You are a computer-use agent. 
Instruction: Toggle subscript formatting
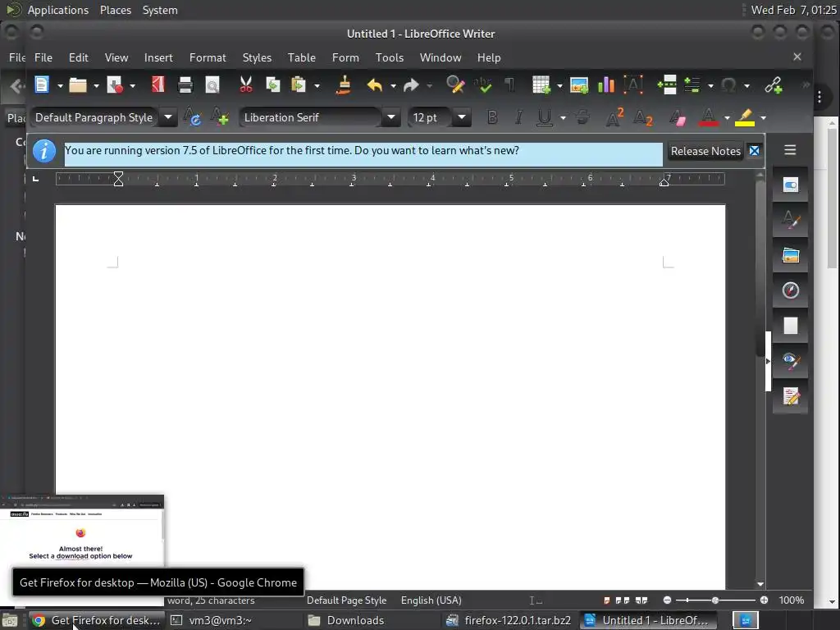(642, 117)
